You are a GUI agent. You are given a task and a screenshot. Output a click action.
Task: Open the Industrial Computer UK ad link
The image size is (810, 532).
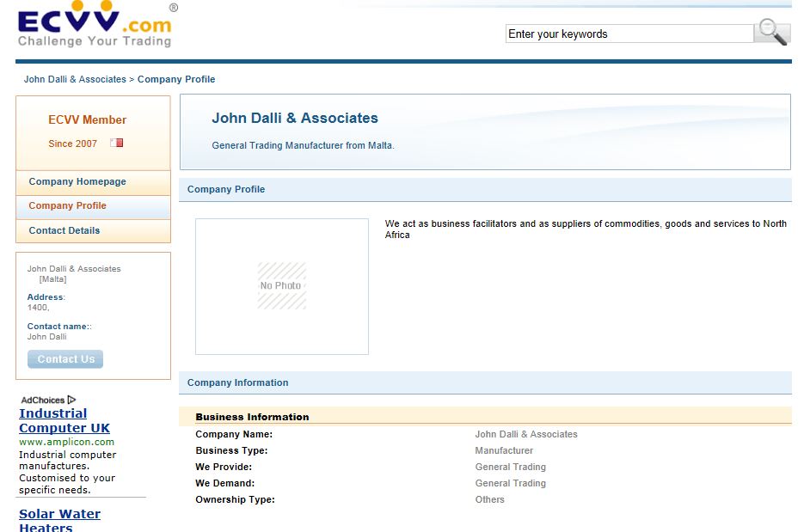pyautogui.click(x=64, y=420)
